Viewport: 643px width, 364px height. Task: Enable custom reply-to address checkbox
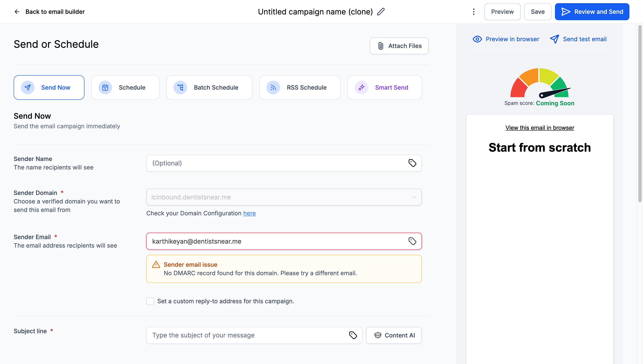(x=150, y=301)
